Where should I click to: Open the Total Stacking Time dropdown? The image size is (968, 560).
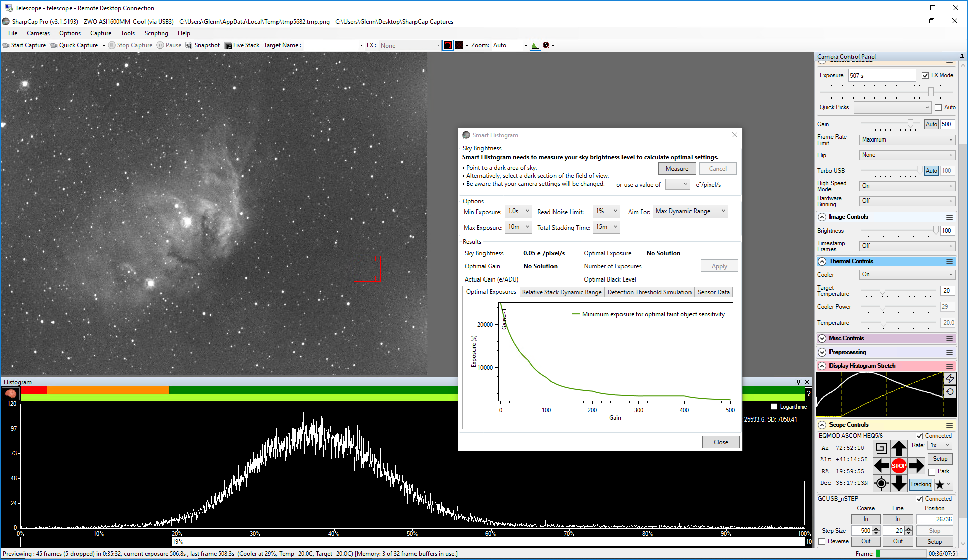[x=606, y=227]
